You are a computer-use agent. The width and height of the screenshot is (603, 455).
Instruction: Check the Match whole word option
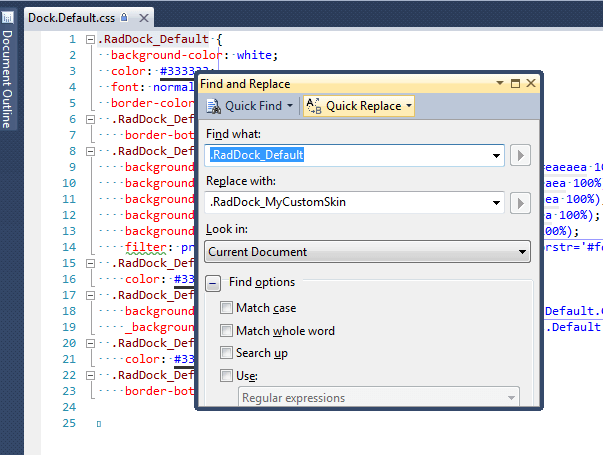point(227,331)
